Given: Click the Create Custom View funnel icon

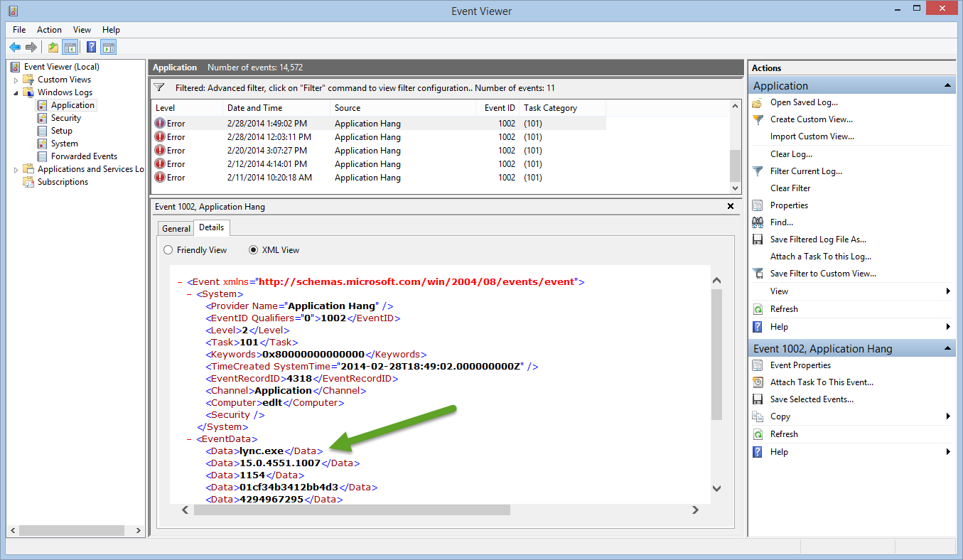Looking at the screenshot, I should [758, 119].
